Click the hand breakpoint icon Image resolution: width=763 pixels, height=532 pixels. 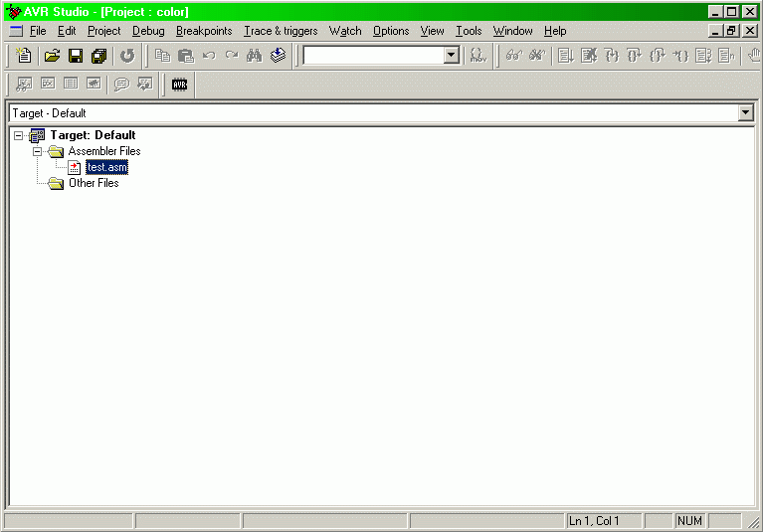(x=754, y=56)
